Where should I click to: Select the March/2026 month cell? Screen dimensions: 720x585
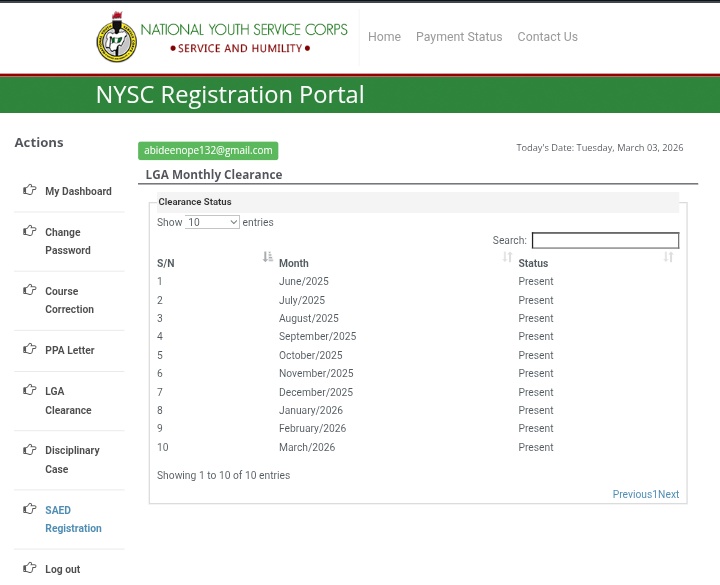point(307,447)
